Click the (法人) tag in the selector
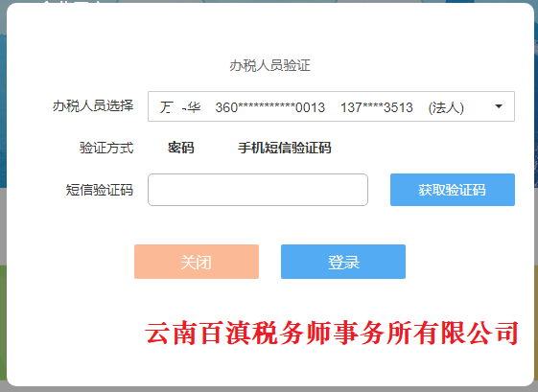This screenshot has width=538, height=392. pyautogui.click(x=446, y=107)
